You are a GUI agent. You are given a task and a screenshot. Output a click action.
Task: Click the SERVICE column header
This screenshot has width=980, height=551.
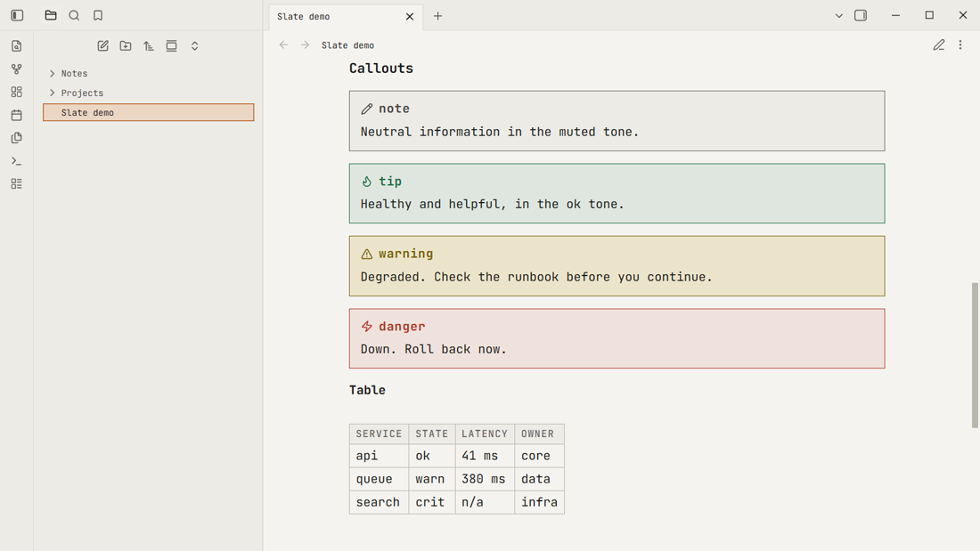point(379,434)
